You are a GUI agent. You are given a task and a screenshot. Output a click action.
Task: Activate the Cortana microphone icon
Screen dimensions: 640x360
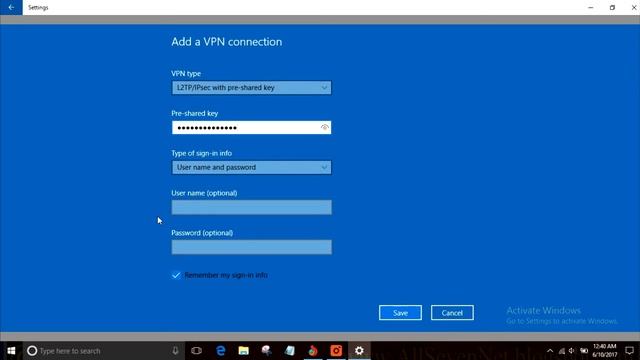coord(175,351)
